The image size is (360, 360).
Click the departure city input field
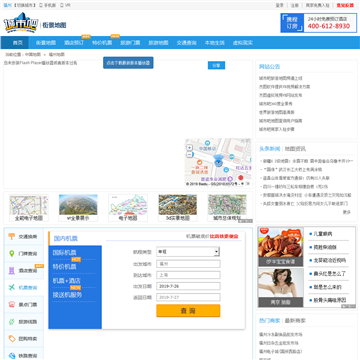[188, 264]
